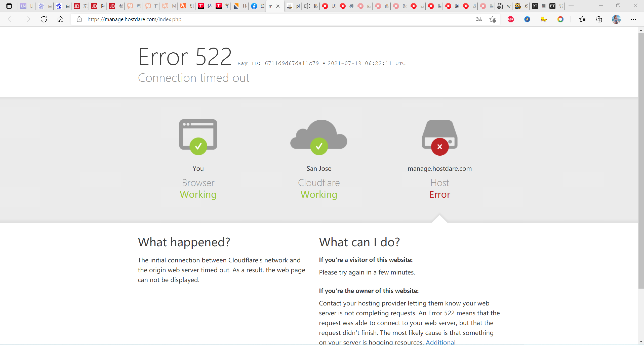Viewport: 644px width, 345px height.
Task: Switch to the BT tab labeled 宝
Action: [539, 6]
